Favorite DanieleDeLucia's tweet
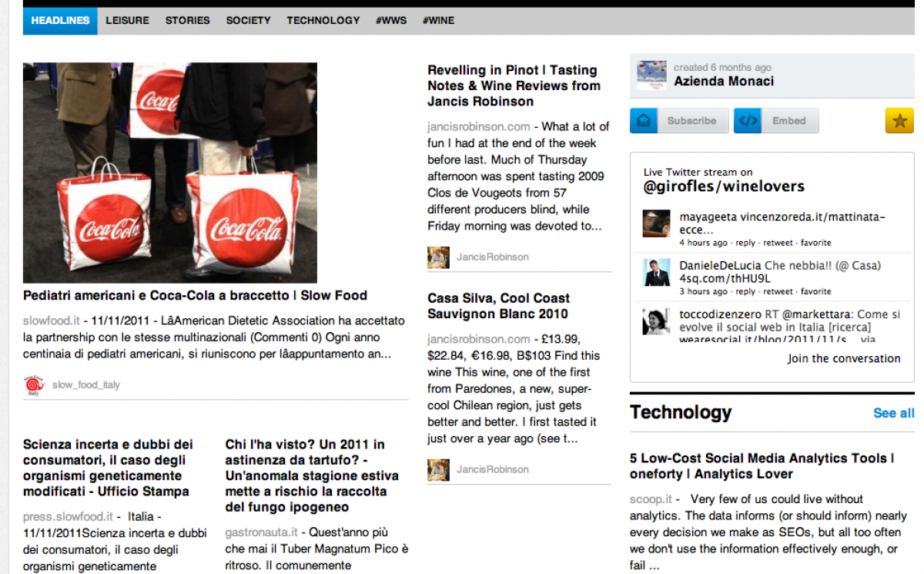The height and width of the screenshot is (574, 924). click(816, 291)
